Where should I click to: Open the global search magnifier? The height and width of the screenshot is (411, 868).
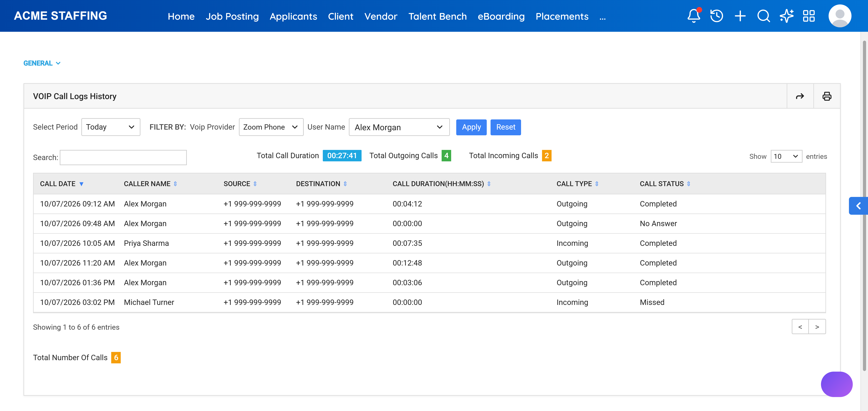(x=763, y=16)
